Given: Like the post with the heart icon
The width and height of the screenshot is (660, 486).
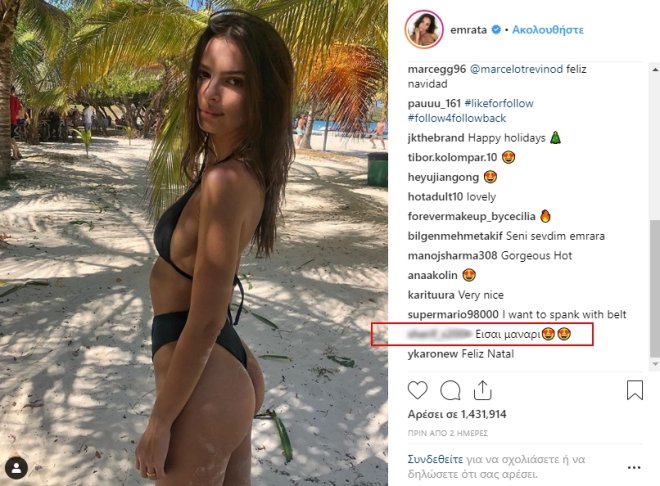Looking at the screenshot, I should (x=418, y=390).
